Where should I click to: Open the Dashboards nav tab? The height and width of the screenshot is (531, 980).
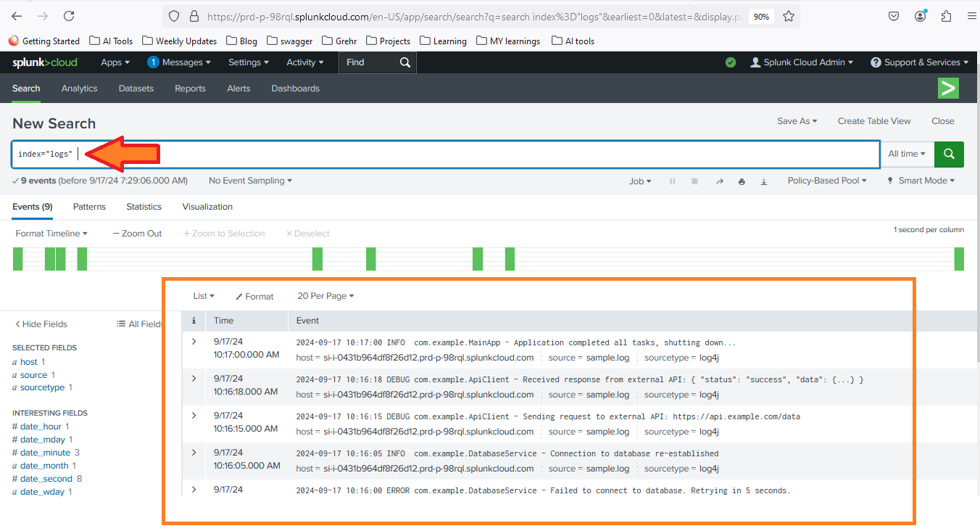[295, 88]
